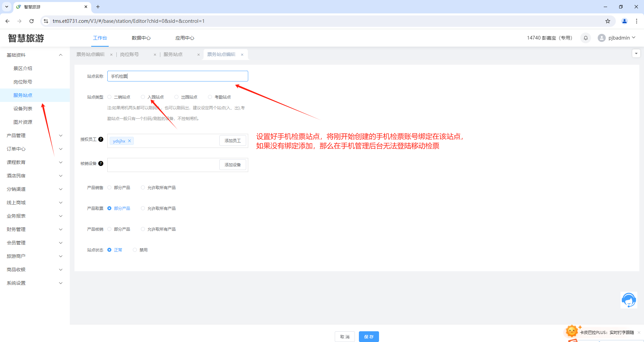Click the 保存 button

coord(369,337)
